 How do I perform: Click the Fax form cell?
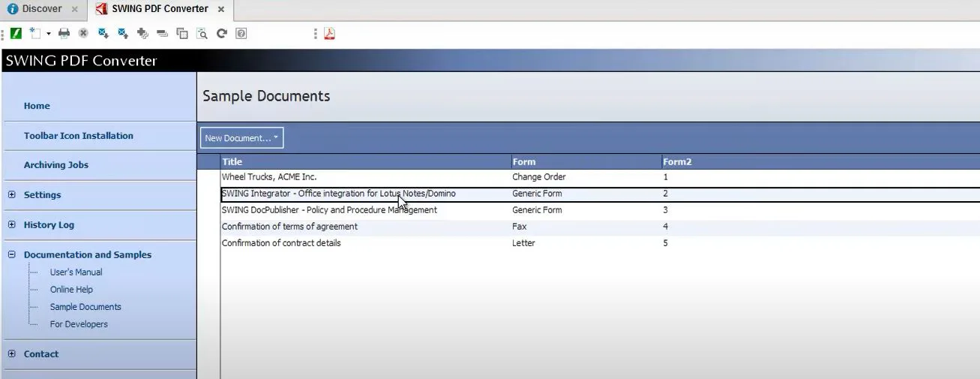click(x=520, y=227)
